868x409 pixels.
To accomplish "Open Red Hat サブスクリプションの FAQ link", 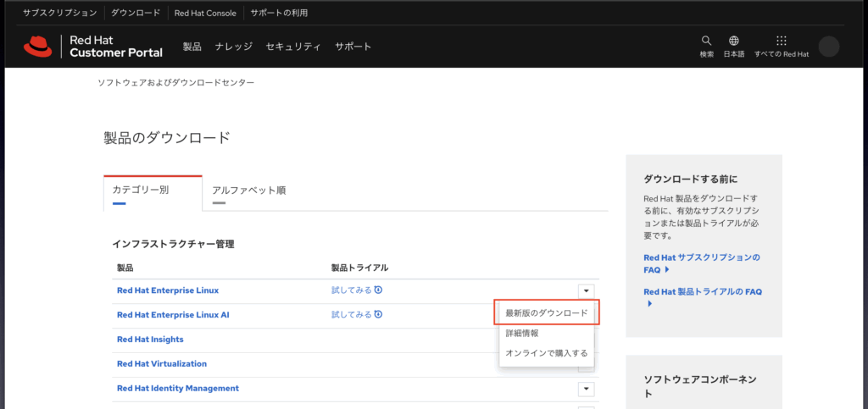I will tap(701, 263).
